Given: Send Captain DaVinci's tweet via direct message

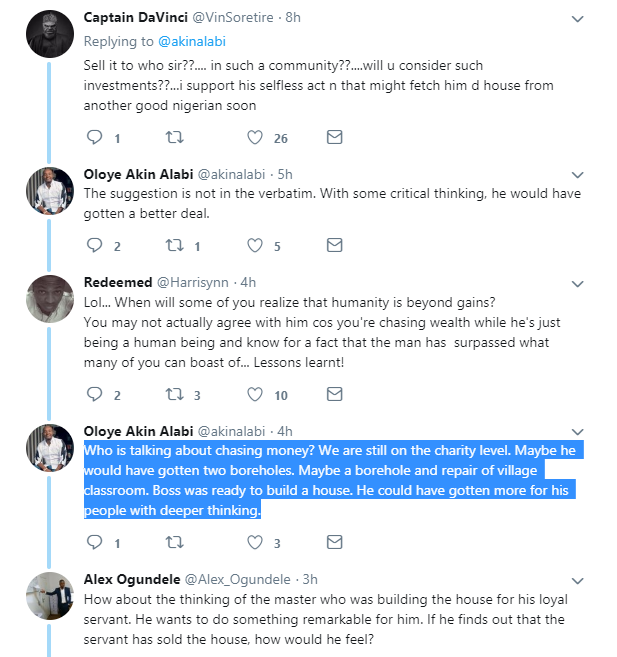Looking at the screenshot, I should (335, 137).
